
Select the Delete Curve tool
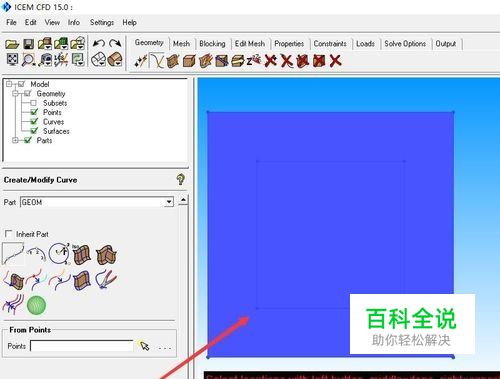(x=287, y=61)
